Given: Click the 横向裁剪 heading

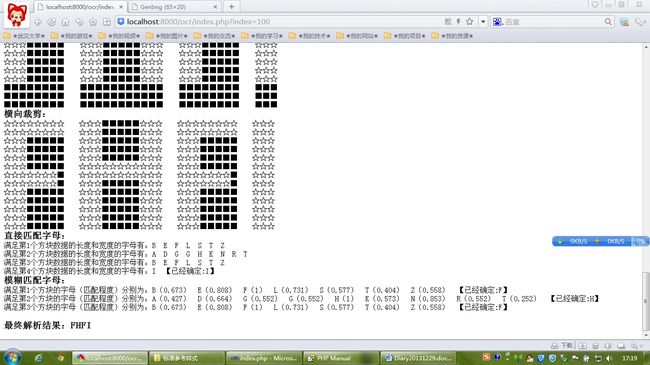Looking at the screenshot, I should (x=25, y=114).
